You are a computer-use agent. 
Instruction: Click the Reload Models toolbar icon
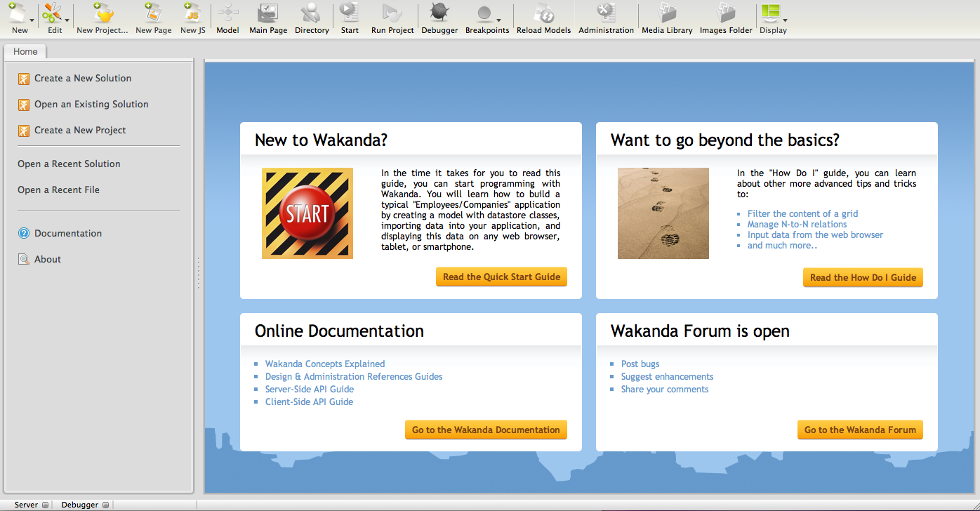[543, 13]
